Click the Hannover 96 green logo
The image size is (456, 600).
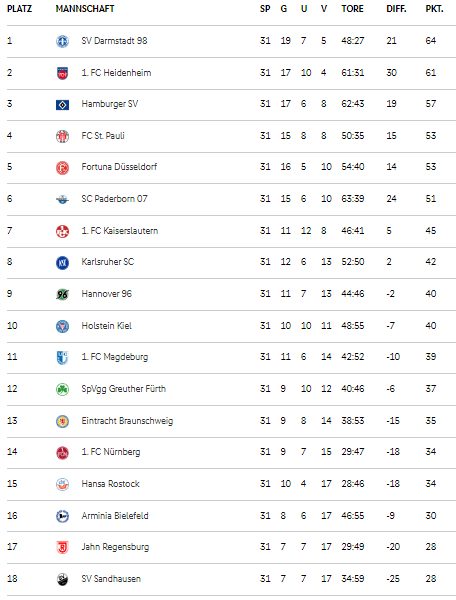click(x=62, y=294)
